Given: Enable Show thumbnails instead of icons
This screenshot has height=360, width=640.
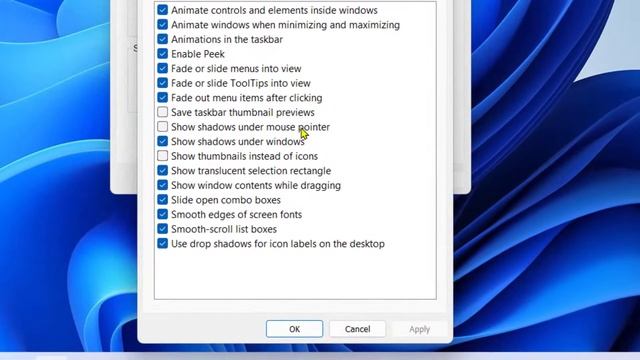Looking at the screenshot, I should pos(162,156).
